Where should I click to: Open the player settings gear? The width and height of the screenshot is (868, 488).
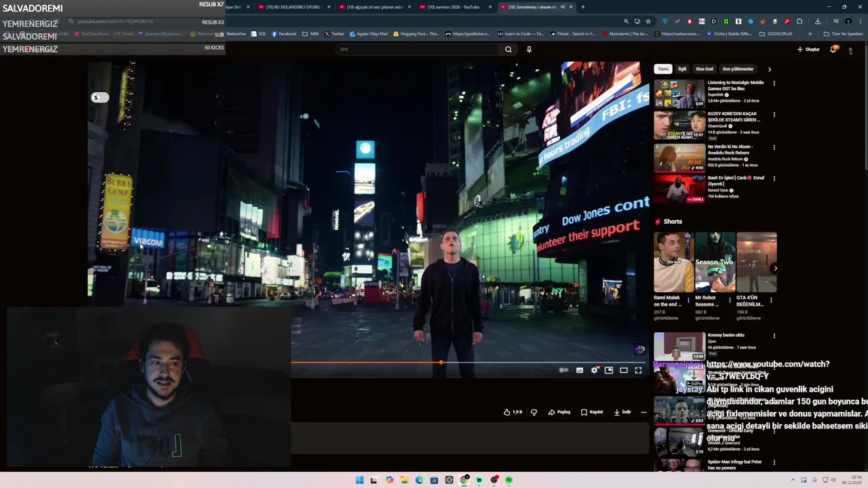[x=595, y=370]
